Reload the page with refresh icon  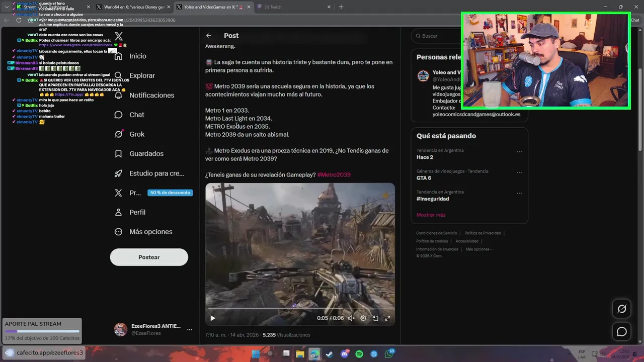[19, 20]
